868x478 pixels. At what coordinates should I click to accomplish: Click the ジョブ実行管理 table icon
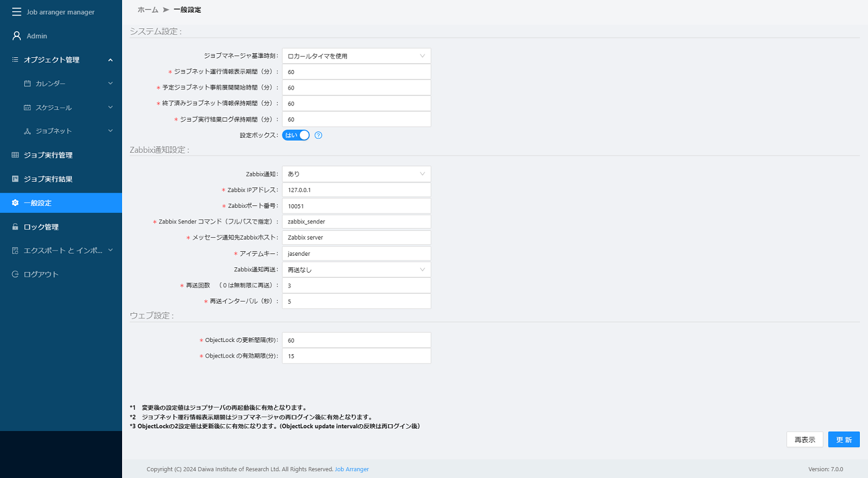(15, 155)
